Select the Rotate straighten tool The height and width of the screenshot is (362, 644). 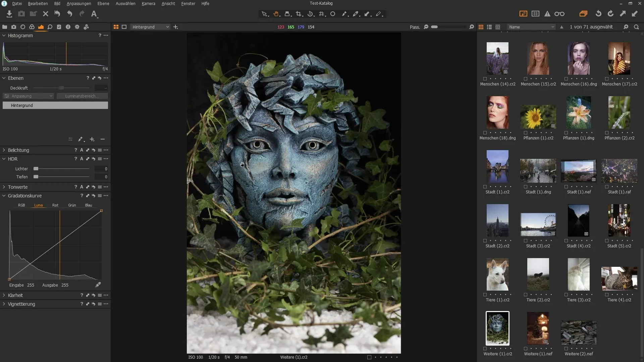click(x=311, y=14)
